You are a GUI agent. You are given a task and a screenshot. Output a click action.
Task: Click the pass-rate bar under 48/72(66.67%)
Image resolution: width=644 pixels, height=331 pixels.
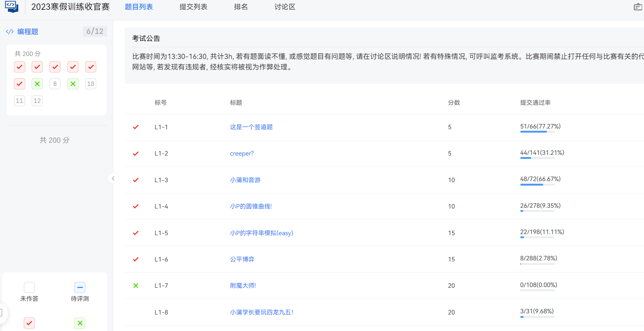coord(537,184)
